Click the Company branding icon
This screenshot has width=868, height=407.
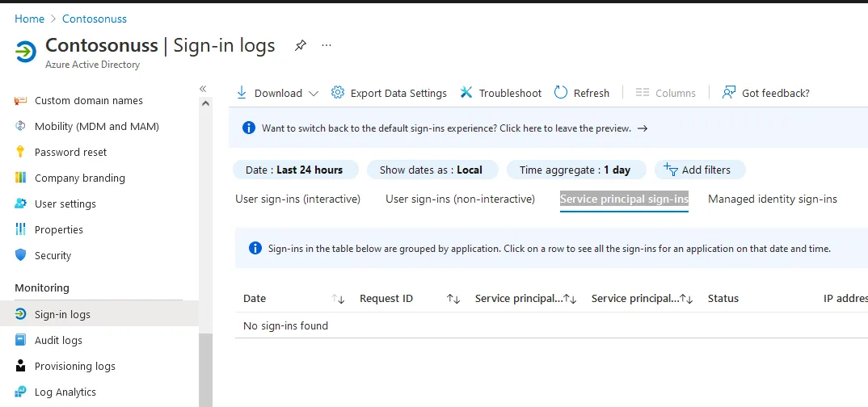click(20, 178)
